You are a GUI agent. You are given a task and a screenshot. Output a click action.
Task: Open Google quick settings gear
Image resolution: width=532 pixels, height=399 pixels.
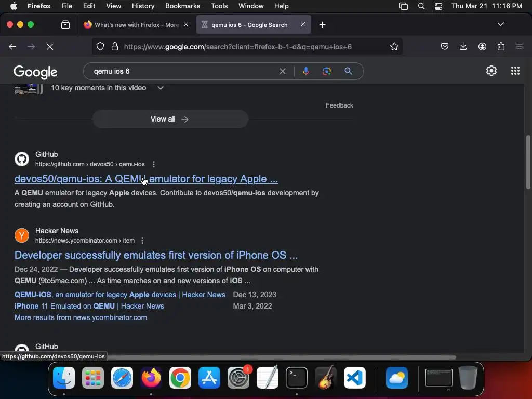491,71
